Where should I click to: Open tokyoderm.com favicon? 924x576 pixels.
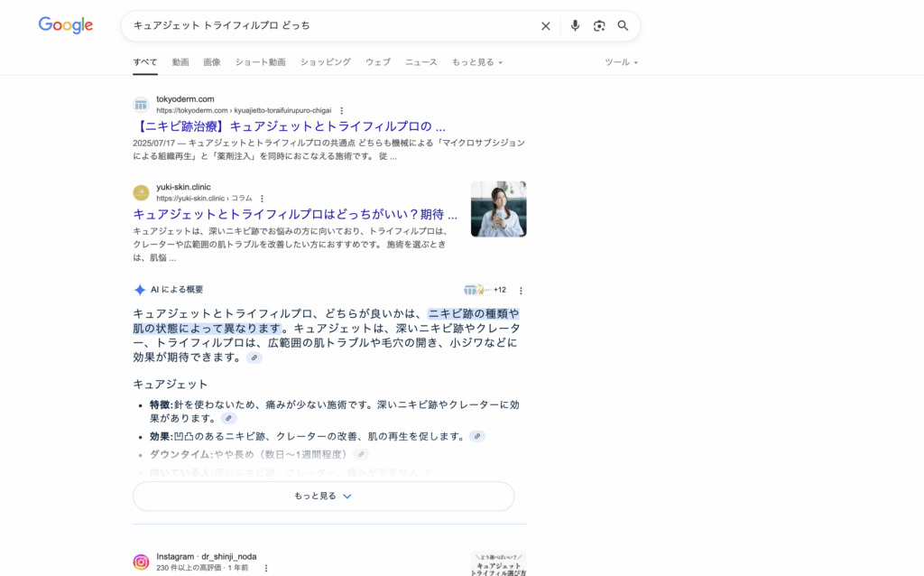click(x=141, y=105)
